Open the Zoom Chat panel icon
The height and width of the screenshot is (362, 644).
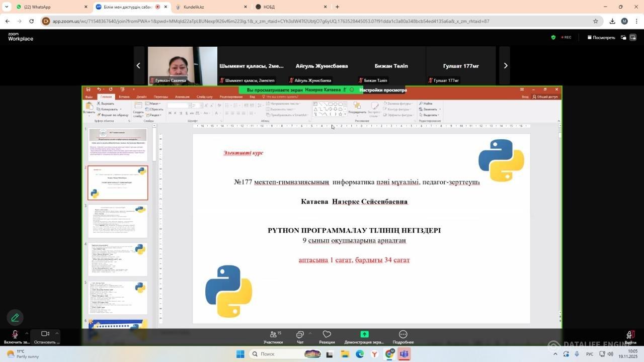coord(299,334)
